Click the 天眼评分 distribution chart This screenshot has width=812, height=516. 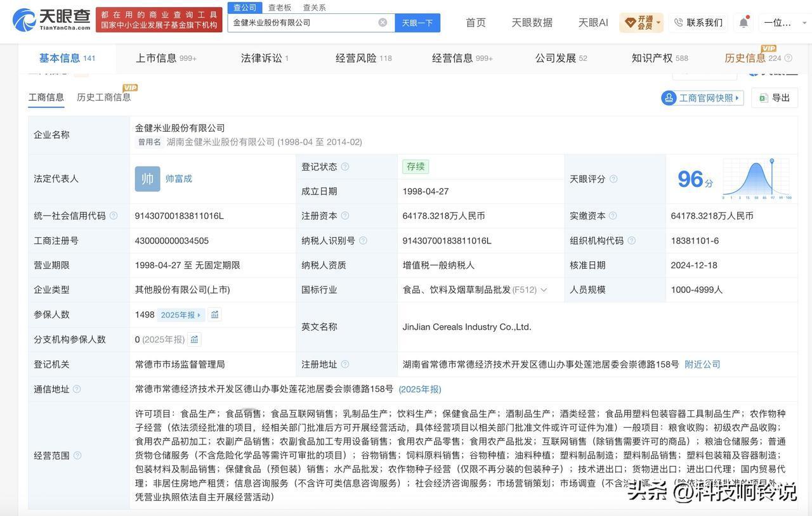coord(757,179)
